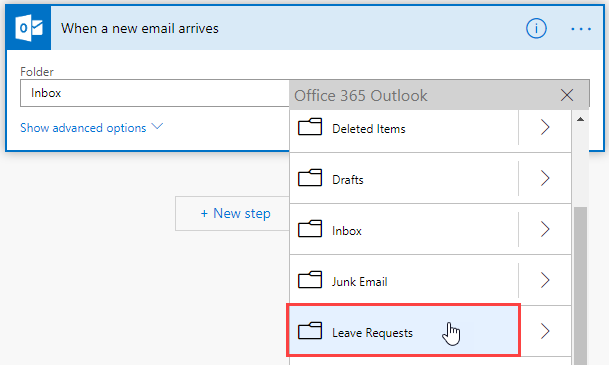Expand Leave Requests subfolders chevron
Image resolution: width=609 pixels, height=365 pixels.
(545, 331)
